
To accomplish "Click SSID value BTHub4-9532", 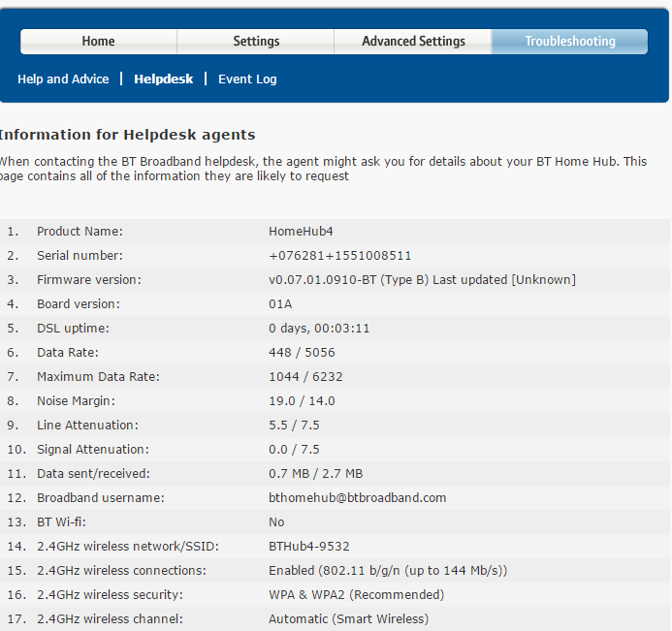I will tap(309, 546).
